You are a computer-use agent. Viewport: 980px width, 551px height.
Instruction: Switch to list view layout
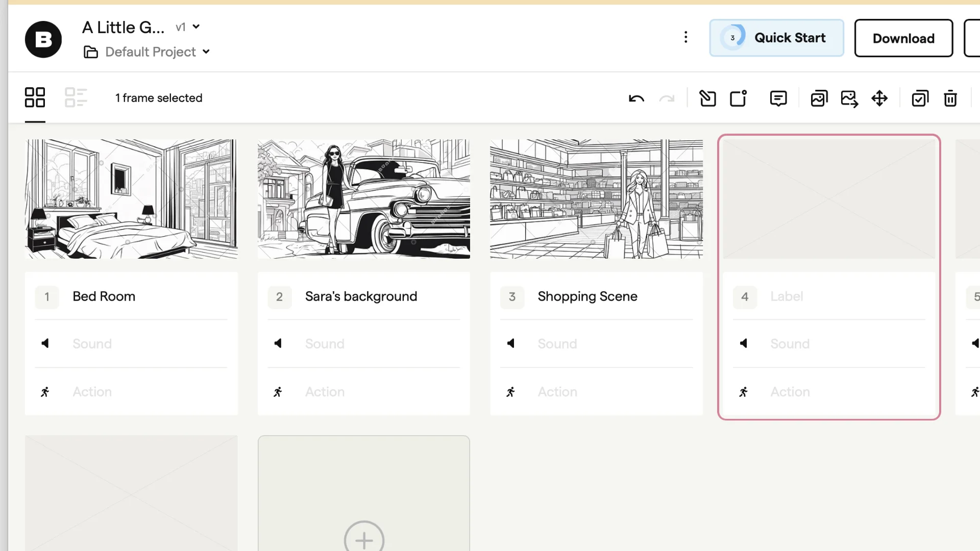[x=76, y=97]
